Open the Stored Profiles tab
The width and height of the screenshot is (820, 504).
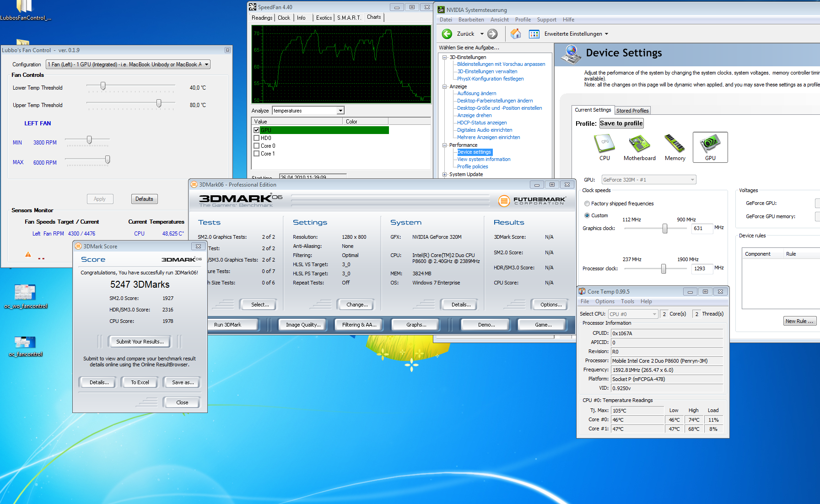coord(632,111)
